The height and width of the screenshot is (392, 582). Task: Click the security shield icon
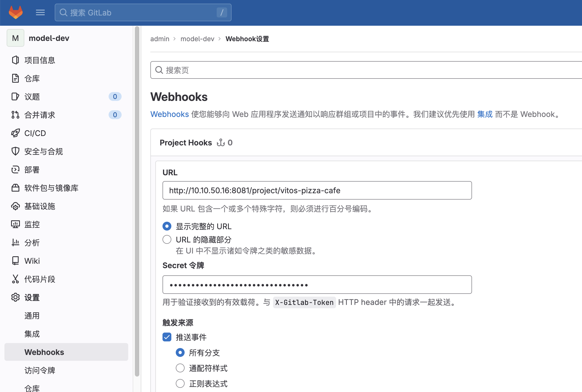click(x=15, y=151)
